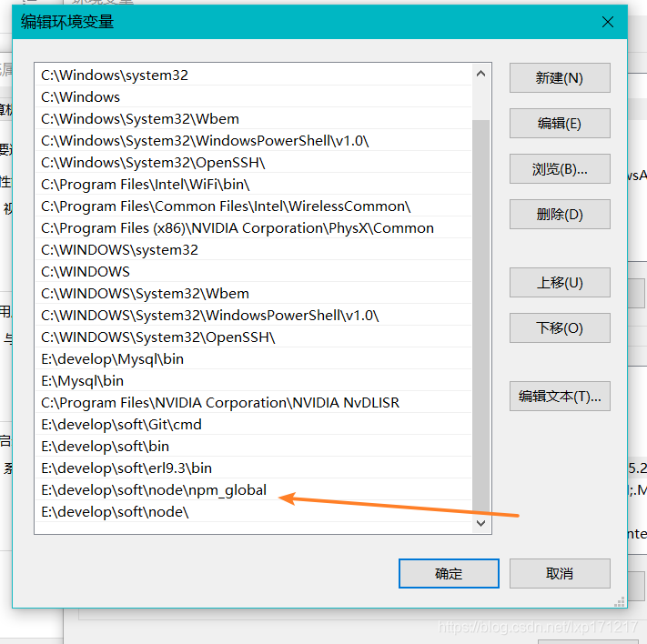This screenshot has height=644, width=647.
Task: Move entry up with 上移(U)
Action: coord(560,282)
